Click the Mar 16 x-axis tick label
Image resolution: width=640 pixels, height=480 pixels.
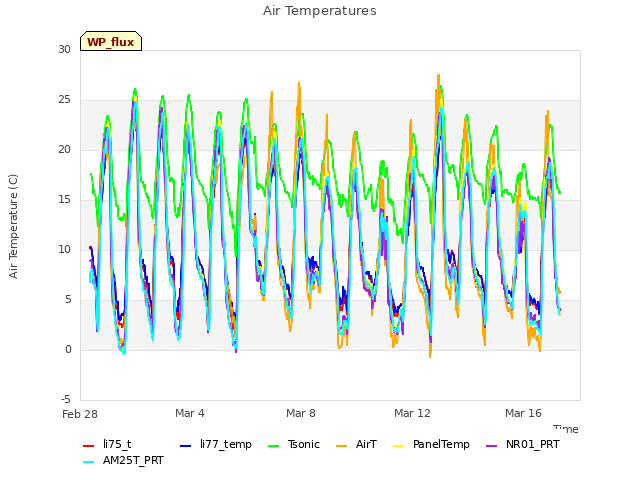(523, 413)
